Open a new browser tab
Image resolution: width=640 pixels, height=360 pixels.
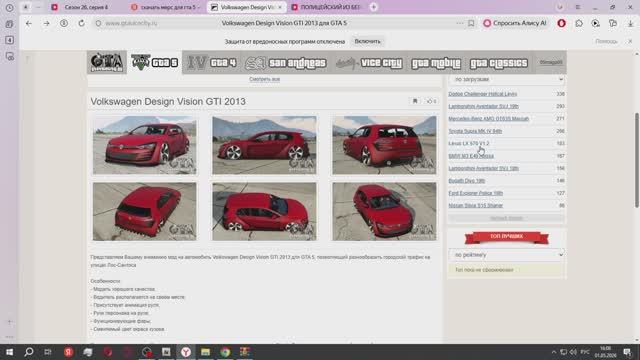click(x=373, y=7)
